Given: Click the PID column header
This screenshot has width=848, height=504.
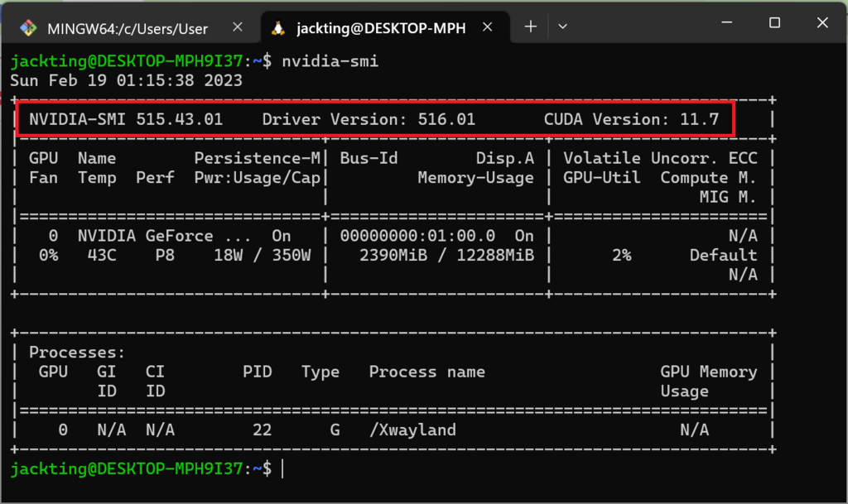Looking at the screenshot, I should 258,372.
